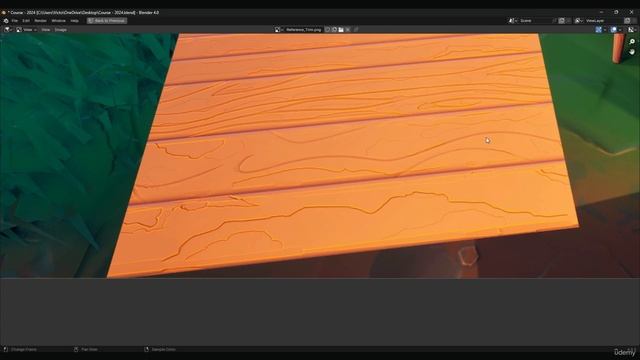Viewport: 640px width, 360px height.
Task: Click the Back to Previous button
Action: coord(107,20)
